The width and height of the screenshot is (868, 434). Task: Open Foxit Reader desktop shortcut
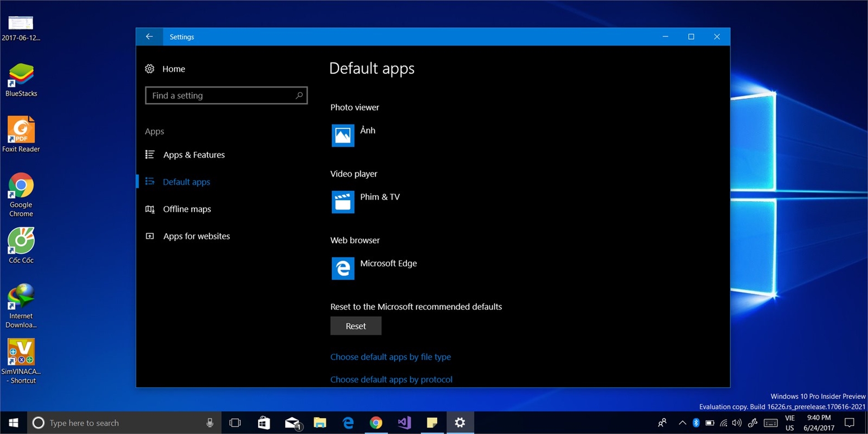(21, 134)
